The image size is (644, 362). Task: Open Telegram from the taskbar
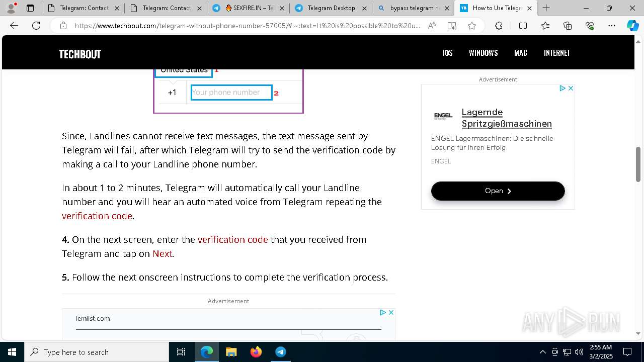pos(281,352)
